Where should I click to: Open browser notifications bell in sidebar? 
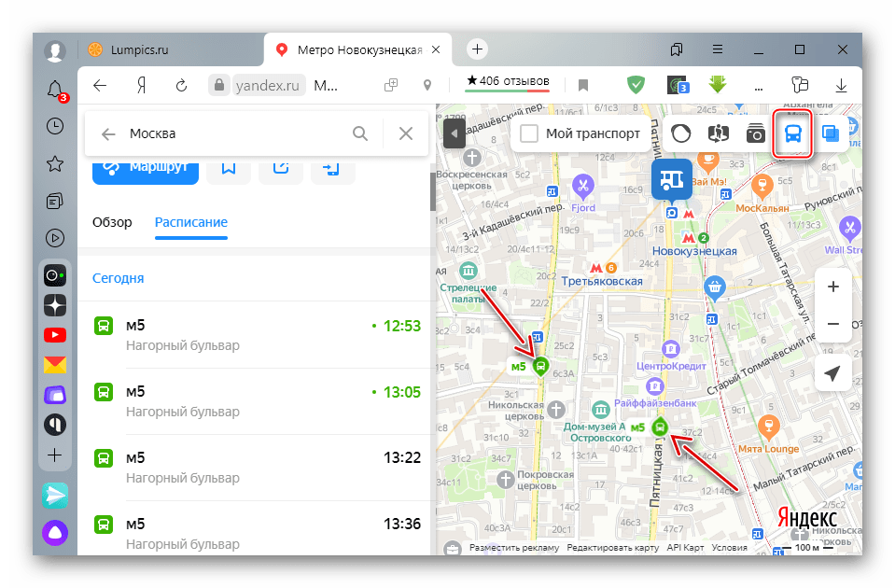(55, 90)
